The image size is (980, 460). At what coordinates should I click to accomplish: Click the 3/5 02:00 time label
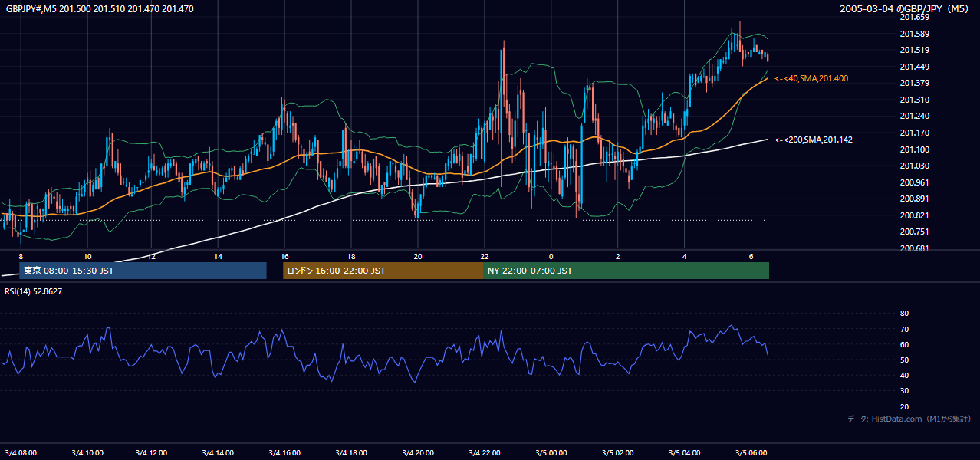[617, 452]
